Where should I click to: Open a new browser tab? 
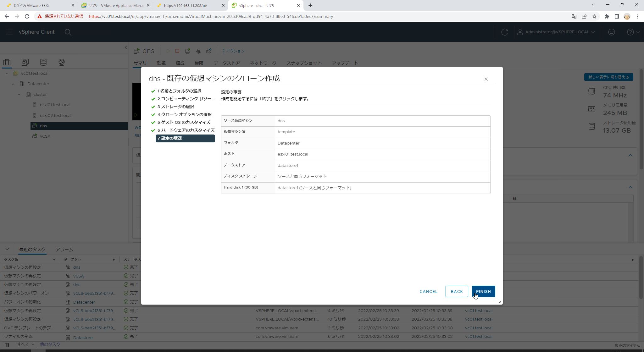pos(310,5)
